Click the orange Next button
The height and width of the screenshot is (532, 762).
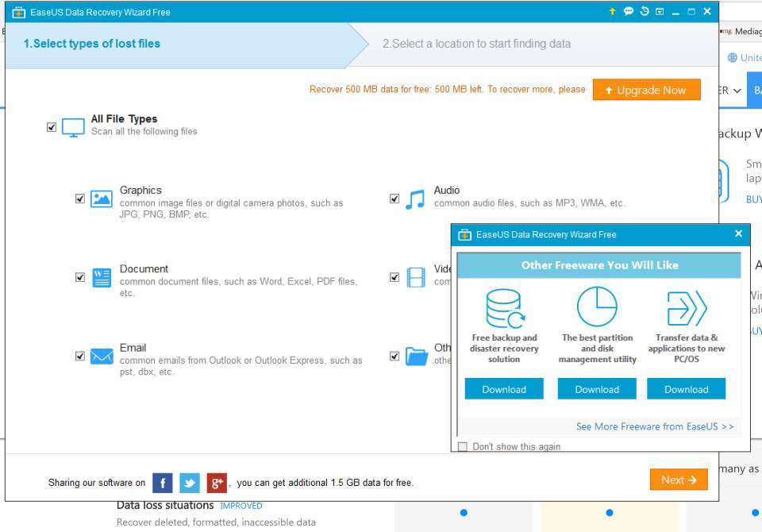point(679,480)
